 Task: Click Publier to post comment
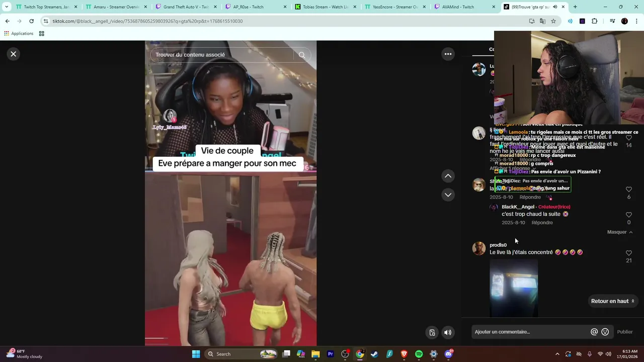625,332
